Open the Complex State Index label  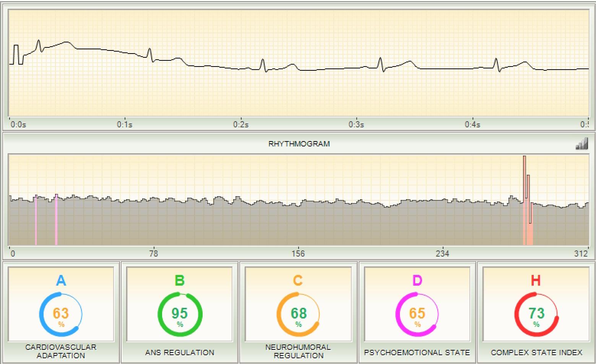point(536,353)
